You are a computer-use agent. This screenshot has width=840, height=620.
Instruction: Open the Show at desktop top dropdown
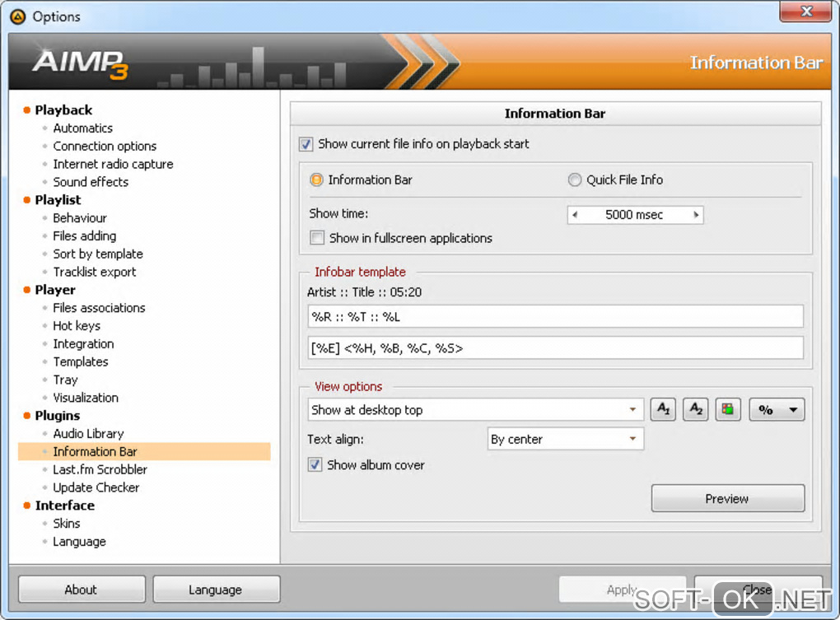point(475,409)
